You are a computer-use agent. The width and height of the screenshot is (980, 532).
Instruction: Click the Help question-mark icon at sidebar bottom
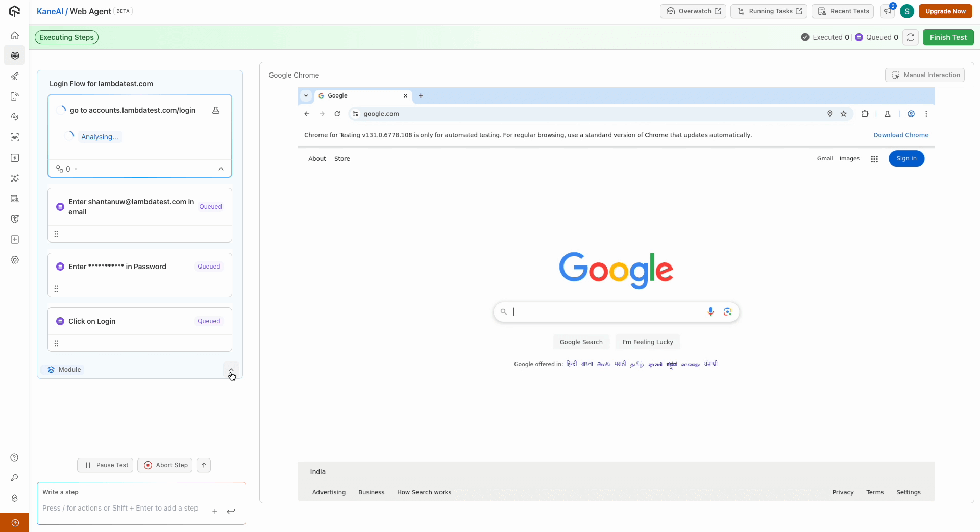(15, 457)
